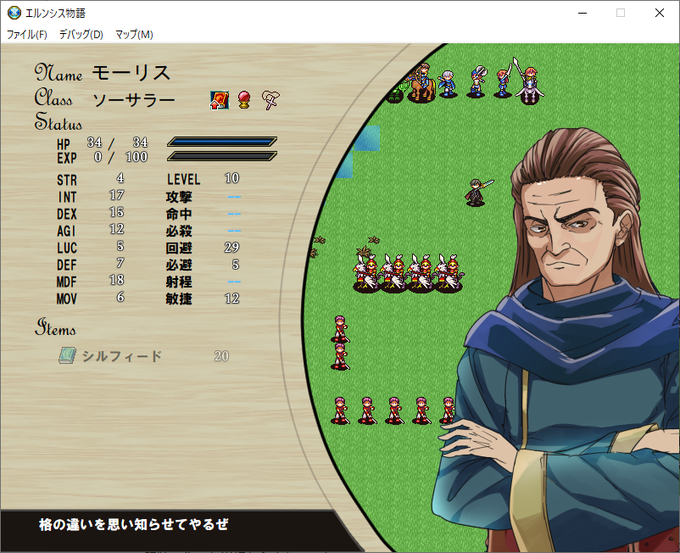This screenshot has width=680, height=553.
Task: Select the red-haired blue unit beside the pegasus
Action: point(503,82)
